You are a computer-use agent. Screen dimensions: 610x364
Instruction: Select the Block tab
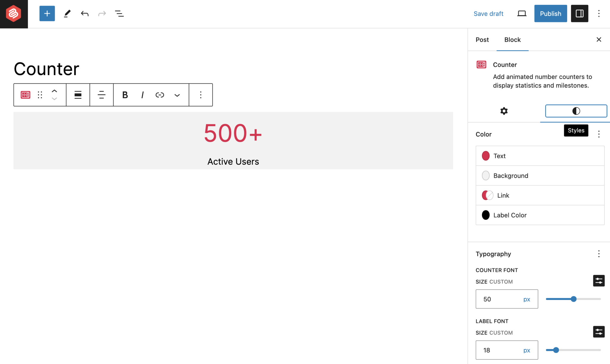[x=512, y=39]
